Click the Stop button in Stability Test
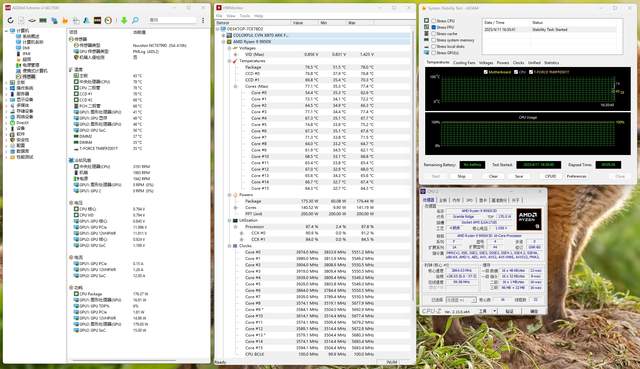The height and width of the screenshot is (369, 640). pos(461,176)
